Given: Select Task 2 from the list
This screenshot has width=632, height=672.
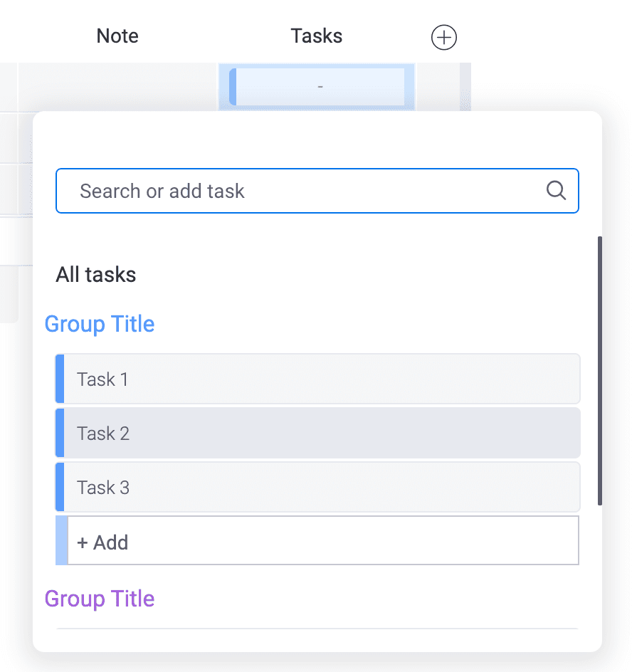Looking at the screenshot, I should click(x=317, y=433).
